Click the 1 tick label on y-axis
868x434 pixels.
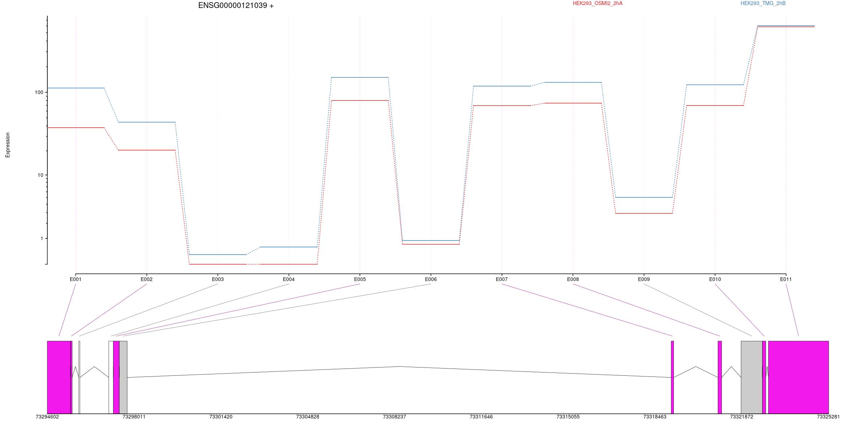click(x=42, y=238)
